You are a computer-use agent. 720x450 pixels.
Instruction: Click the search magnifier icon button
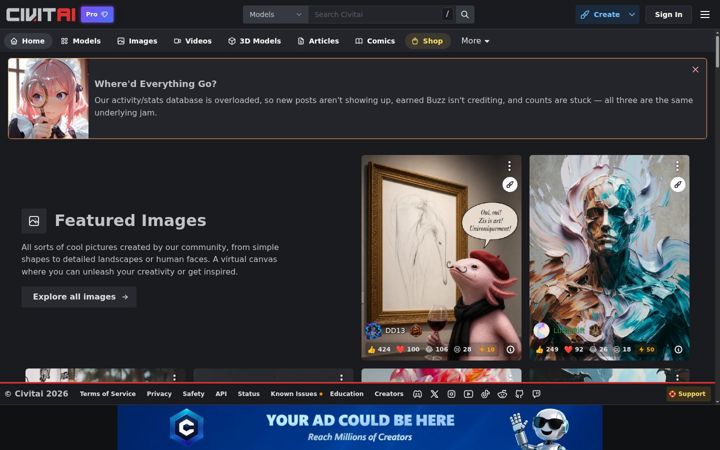click(465, 15)
